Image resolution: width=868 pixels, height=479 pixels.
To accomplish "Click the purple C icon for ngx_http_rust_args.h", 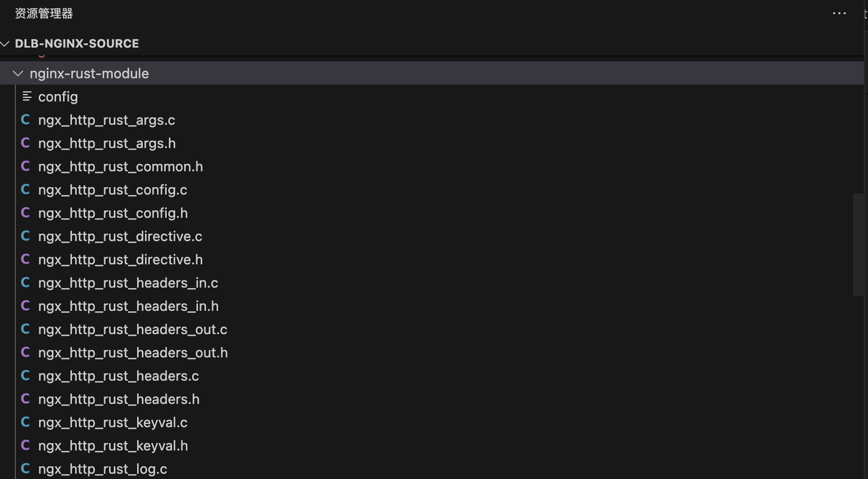I will 26,143.
